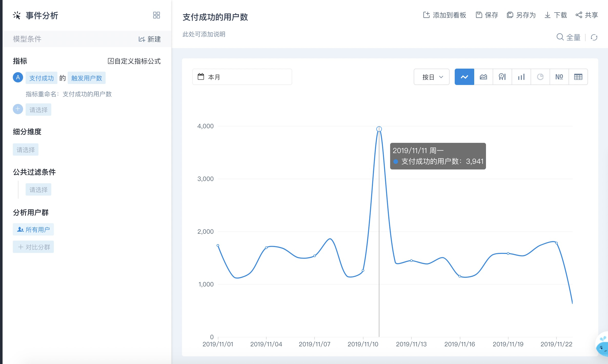Image resolution: width=608 pixels, height=364 pixels.
Task: Click the event analysis logo icon
Action: tap(17, 15)
